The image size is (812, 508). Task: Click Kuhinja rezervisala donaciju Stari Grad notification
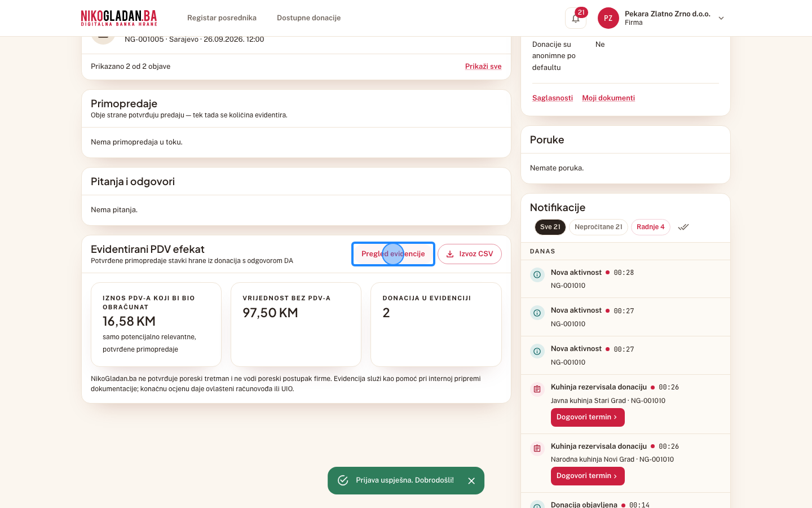click(625, 404)
